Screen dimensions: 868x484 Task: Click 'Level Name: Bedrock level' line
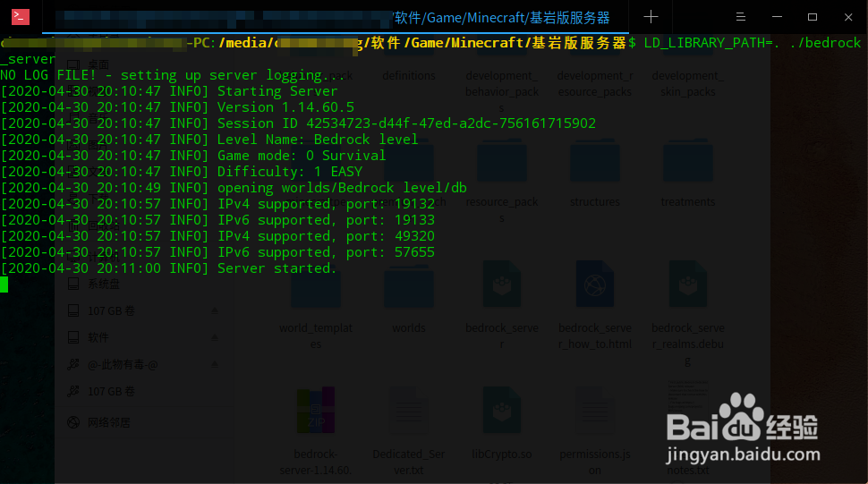(x=209, y=140)
